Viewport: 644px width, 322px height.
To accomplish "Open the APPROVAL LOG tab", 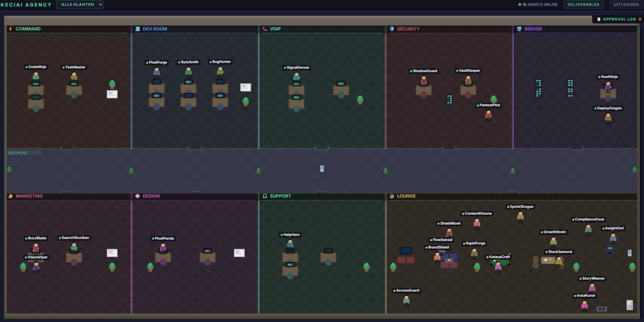I will pyautogui.click(x=618, y=19).
